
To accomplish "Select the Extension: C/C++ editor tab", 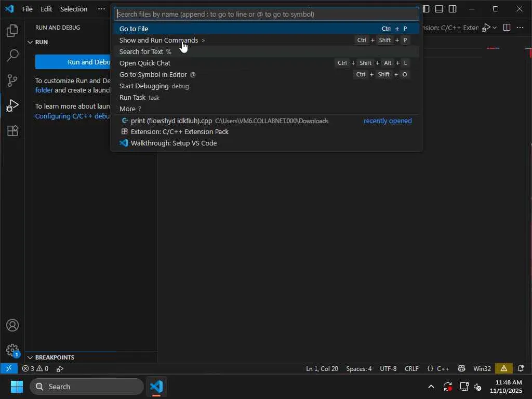I will tap(450, 28).
